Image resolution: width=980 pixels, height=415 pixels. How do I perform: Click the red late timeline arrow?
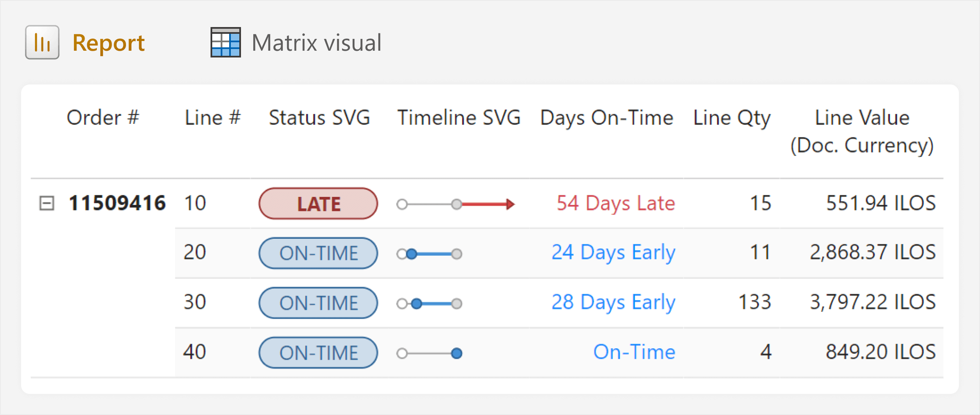(488, 205)
